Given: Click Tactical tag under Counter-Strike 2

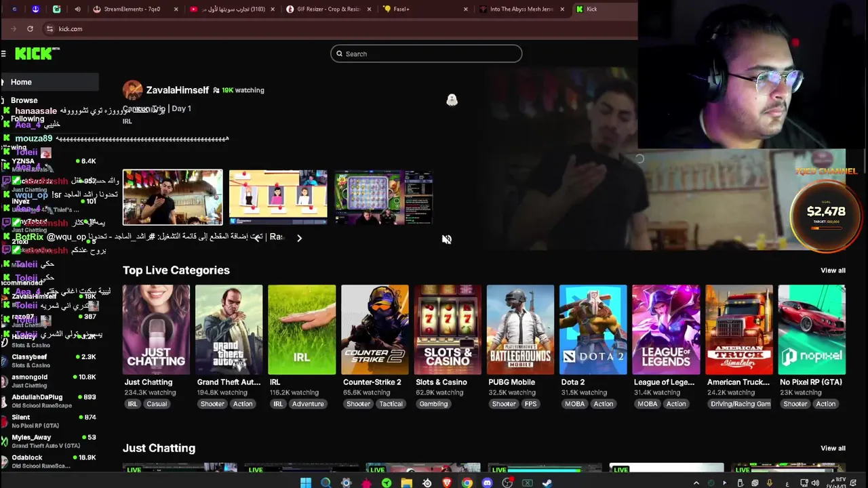Looking at the screenshot, I should [x=391, y=404].
